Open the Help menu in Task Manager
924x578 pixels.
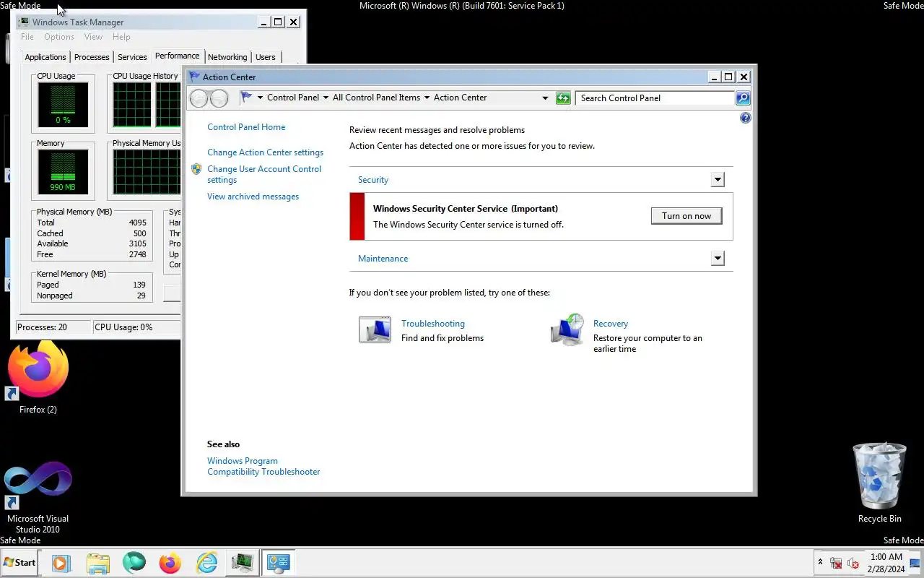[121, 37]
